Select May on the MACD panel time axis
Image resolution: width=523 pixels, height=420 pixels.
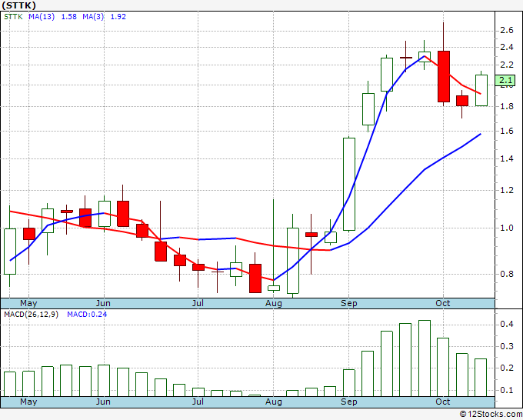pyautogui.click(x=28, y=402)
